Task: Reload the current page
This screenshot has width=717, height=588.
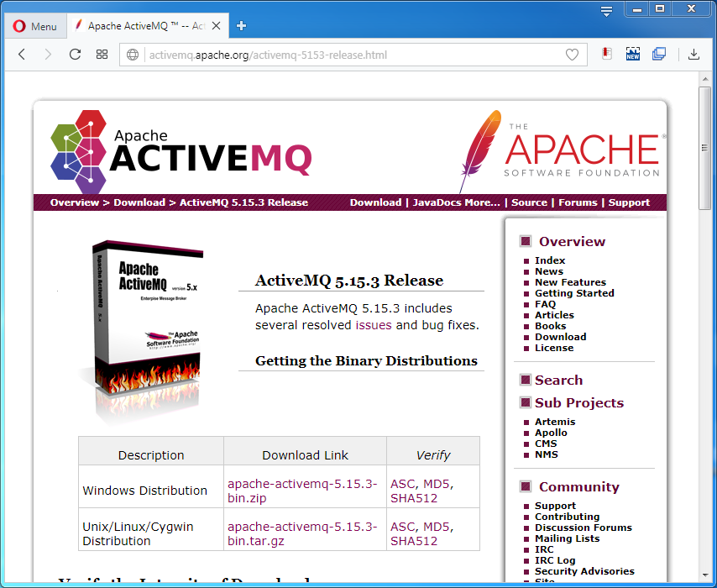Action: [x=75, y=55]
